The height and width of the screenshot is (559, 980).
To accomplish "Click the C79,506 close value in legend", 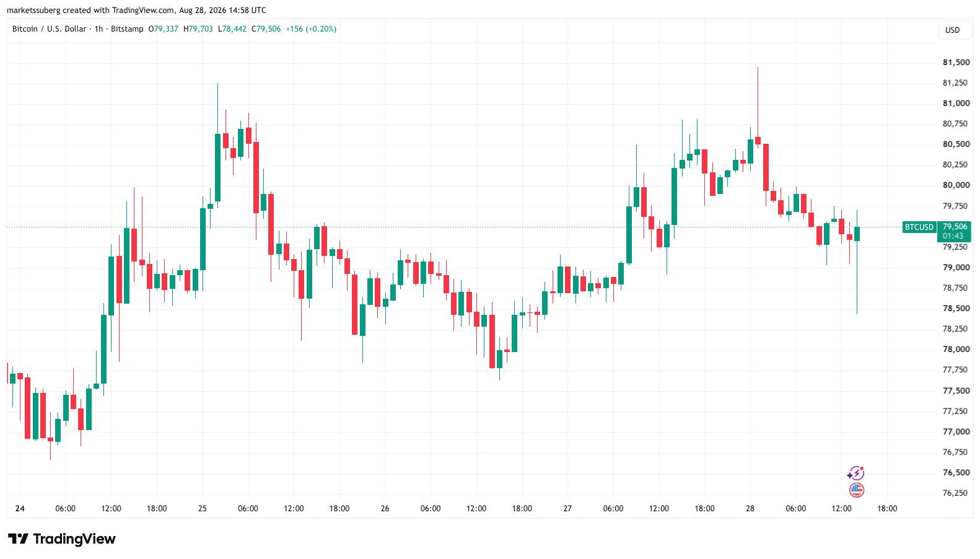I will (x=266, y=29).
